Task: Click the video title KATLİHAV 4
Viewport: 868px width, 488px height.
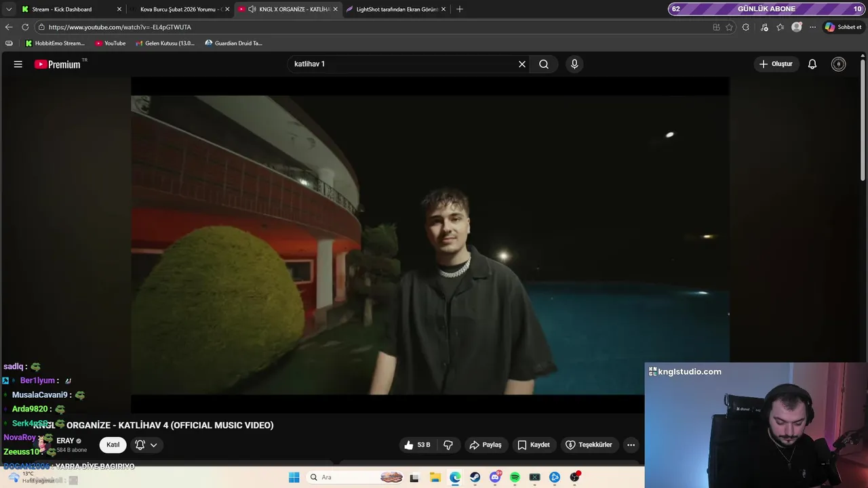Action: click(x=153, y=425)
